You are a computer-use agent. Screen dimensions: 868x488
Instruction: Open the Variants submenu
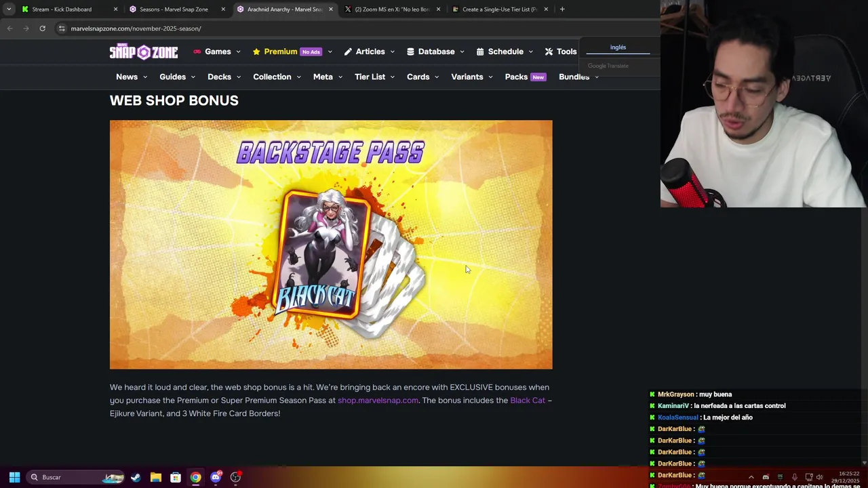coord(471,77)
